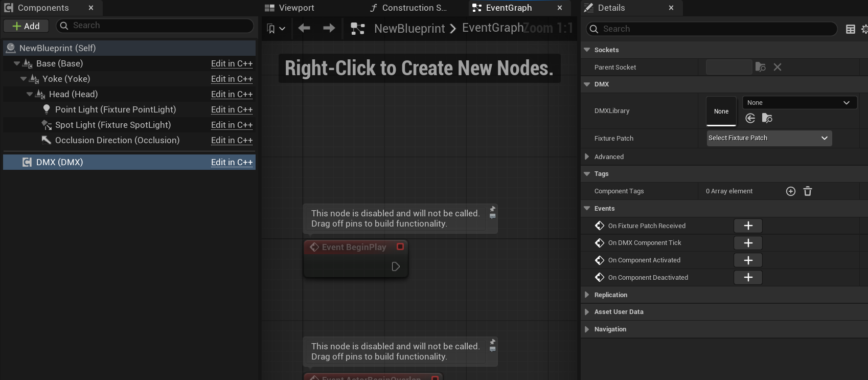Screen dimensions: 868x380
Task: Select NewBlueprint (Self) root row
Action: click(129, 48)
